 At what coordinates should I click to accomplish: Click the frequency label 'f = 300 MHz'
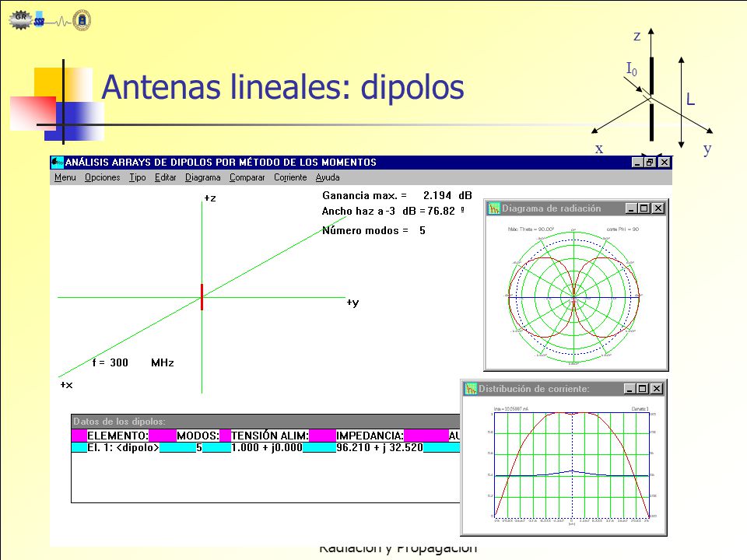tap(133, 363)
